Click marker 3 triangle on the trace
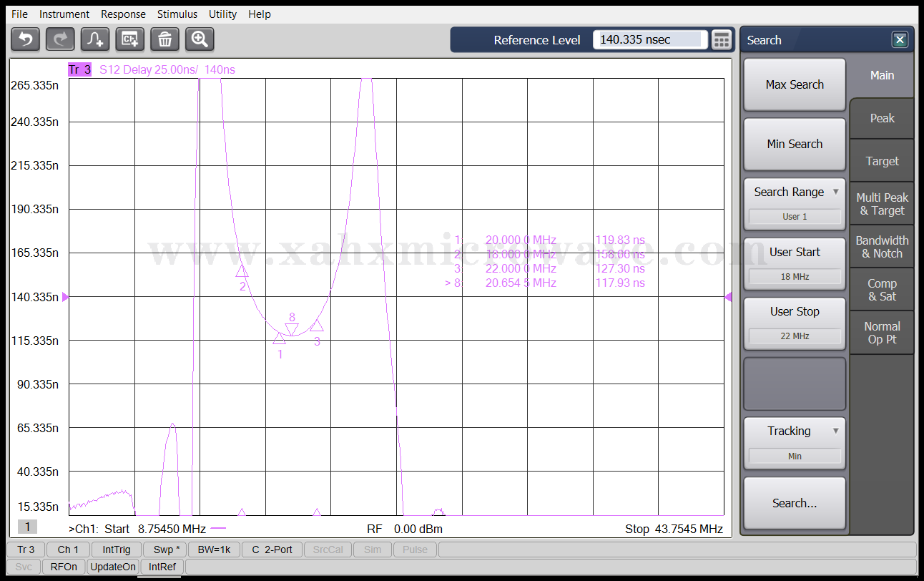The height and width of the screenshot is (581, 924). [317, 326]
